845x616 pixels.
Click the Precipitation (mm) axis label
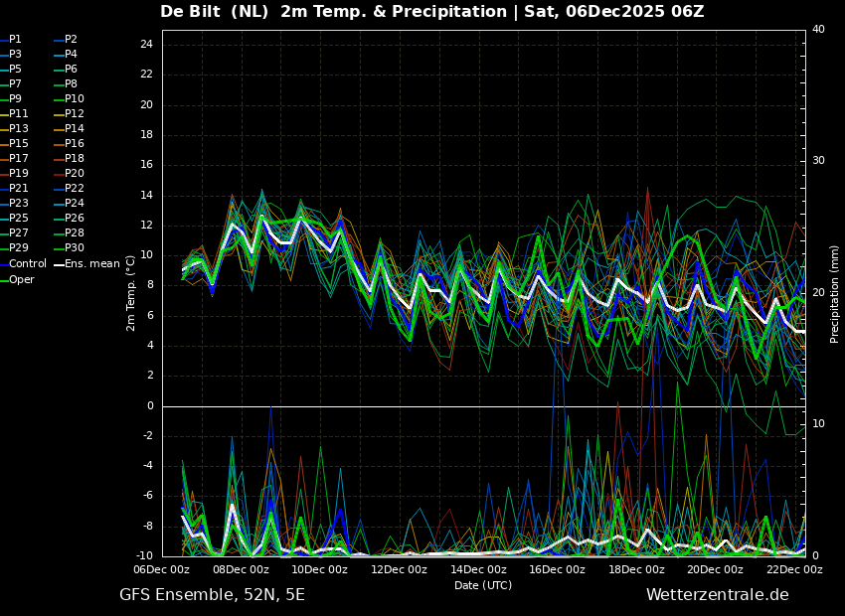[835, 294]
